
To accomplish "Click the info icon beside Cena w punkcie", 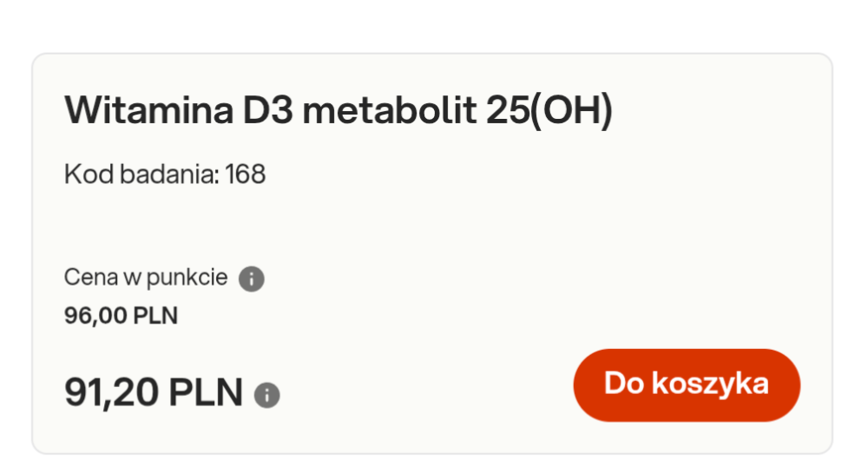I will point(251,279).
